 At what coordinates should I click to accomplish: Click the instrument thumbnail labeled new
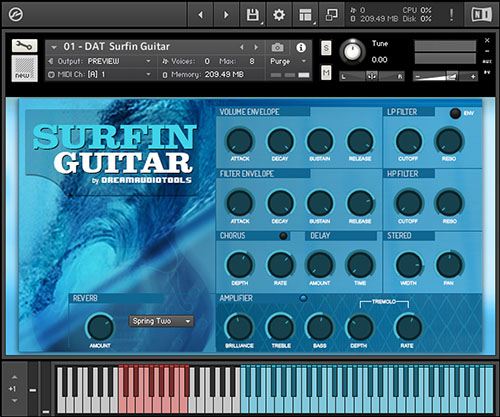[x=24, y=68]
